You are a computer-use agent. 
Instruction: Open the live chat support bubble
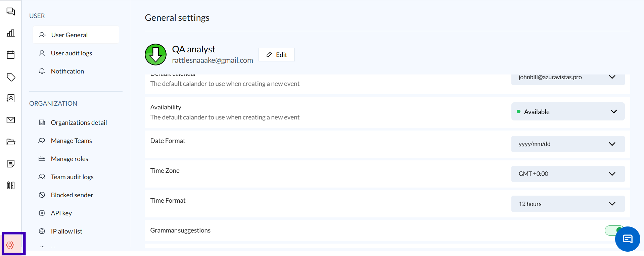(x=627, y=239)
